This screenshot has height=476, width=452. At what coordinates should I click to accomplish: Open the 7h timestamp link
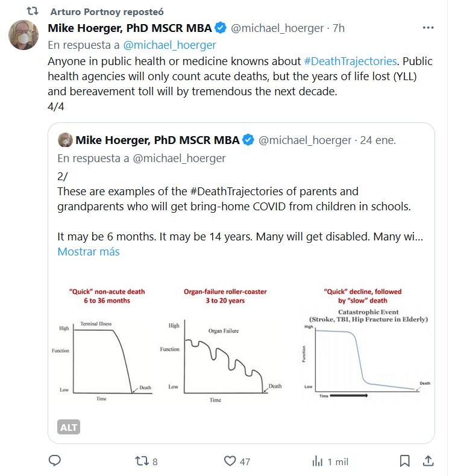pos(338,28)
